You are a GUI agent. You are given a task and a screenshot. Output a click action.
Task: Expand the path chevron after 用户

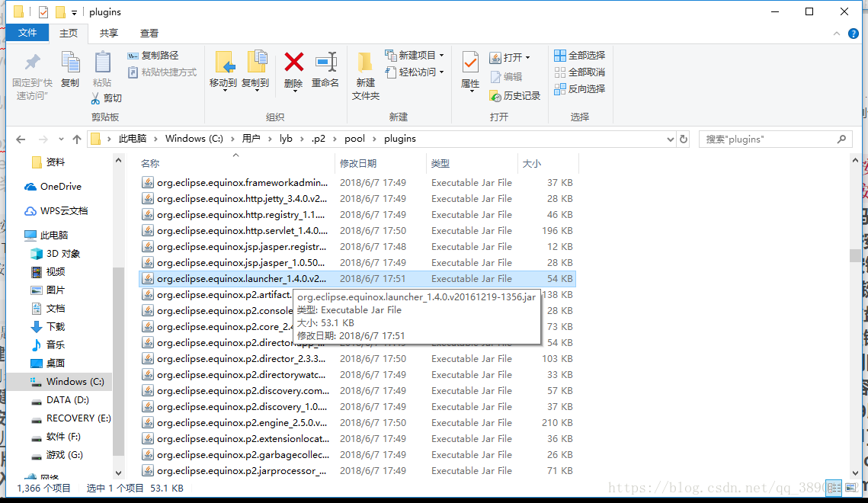coord(270,139)
